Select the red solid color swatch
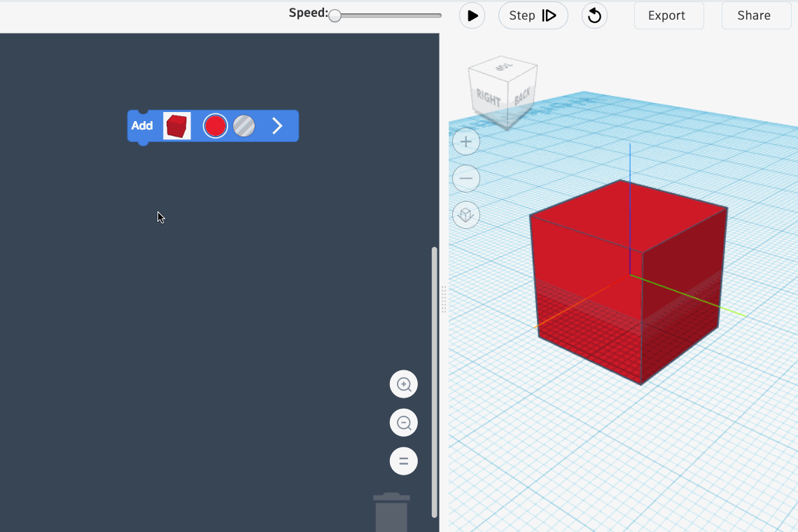Viewport: 798px width, 532px height. 215,126
